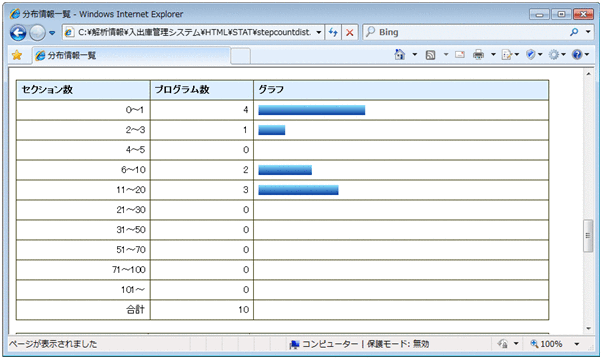603x360 pixels.
Task: Click the blue bar for 2～3 row
Action: 272,130
